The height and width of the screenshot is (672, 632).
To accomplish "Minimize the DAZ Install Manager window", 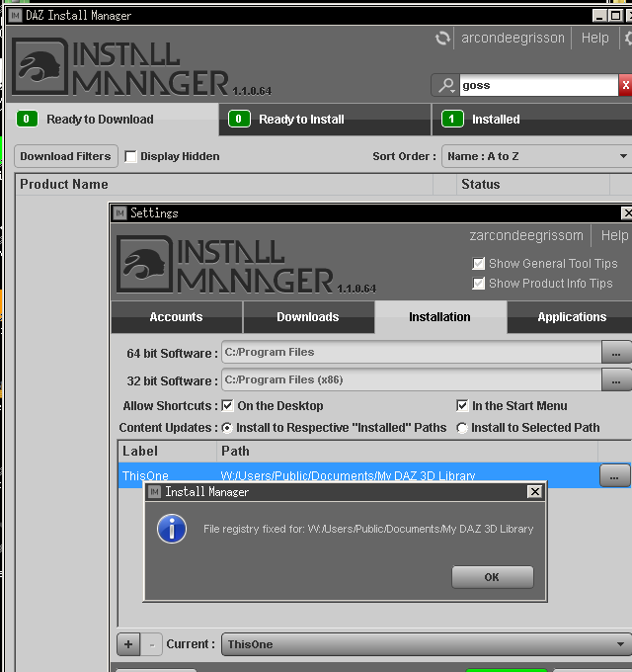I will [599, 16].
